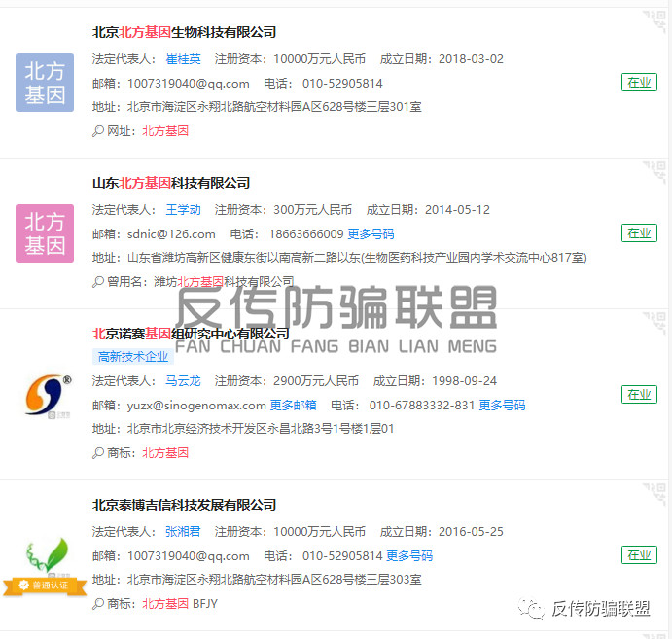
Task: Select email yuzx@sinogenomax.com
Action: click(x=196, y=405)
